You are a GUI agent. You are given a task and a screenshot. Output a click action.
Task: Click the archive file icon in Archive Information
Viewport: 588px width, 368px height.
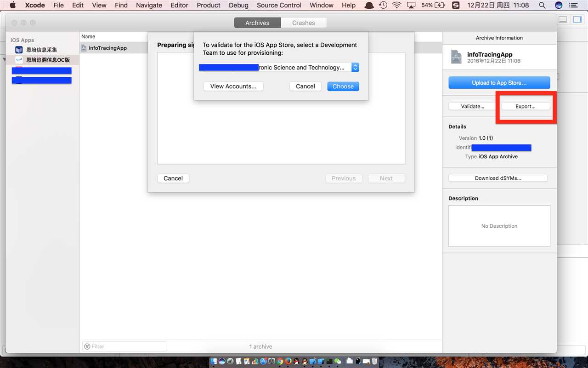click(x=456, y=57)
